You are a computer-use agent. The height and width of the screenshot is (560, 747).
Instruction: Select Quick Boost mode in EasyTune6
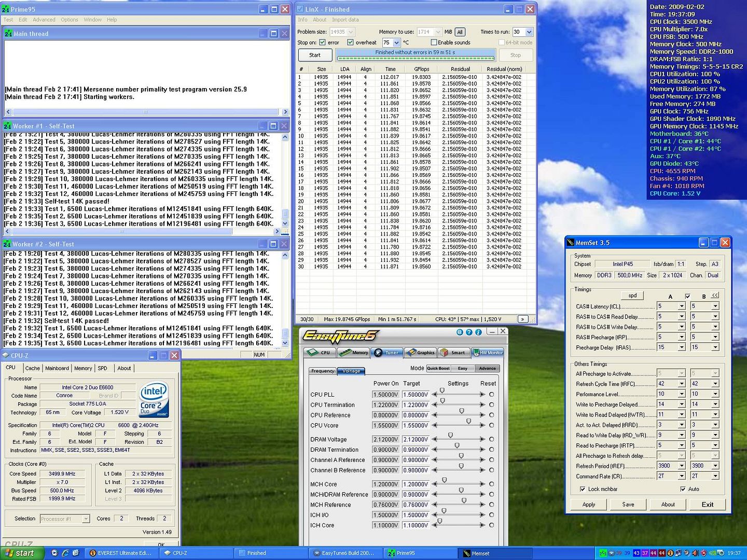[438, 369]
